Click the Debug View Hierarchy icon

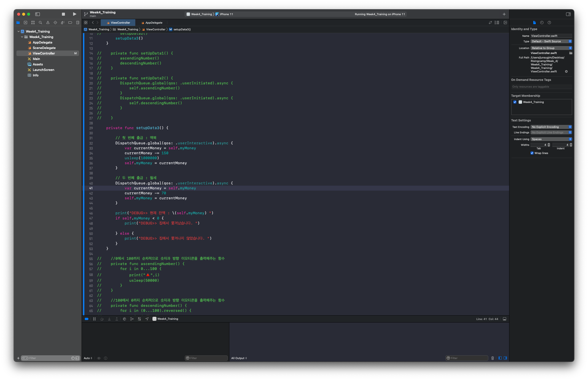click(x=124, y=319)
